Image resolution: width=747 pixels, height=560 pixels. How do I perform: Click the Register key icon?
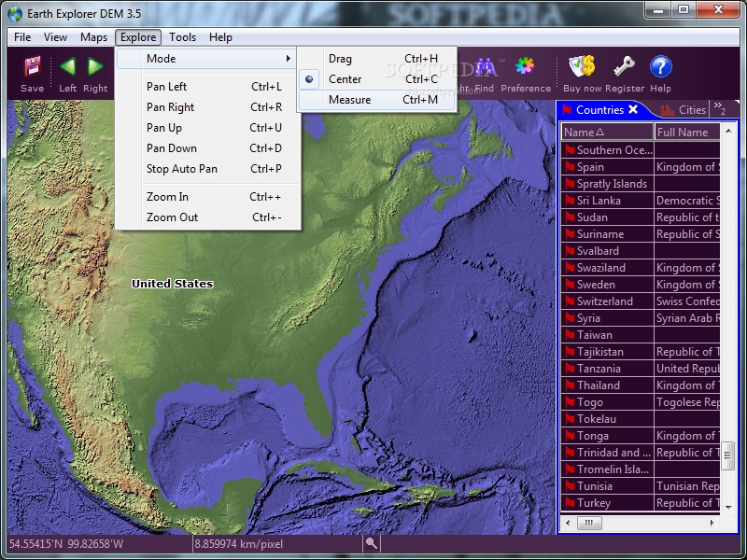point(624,66)
